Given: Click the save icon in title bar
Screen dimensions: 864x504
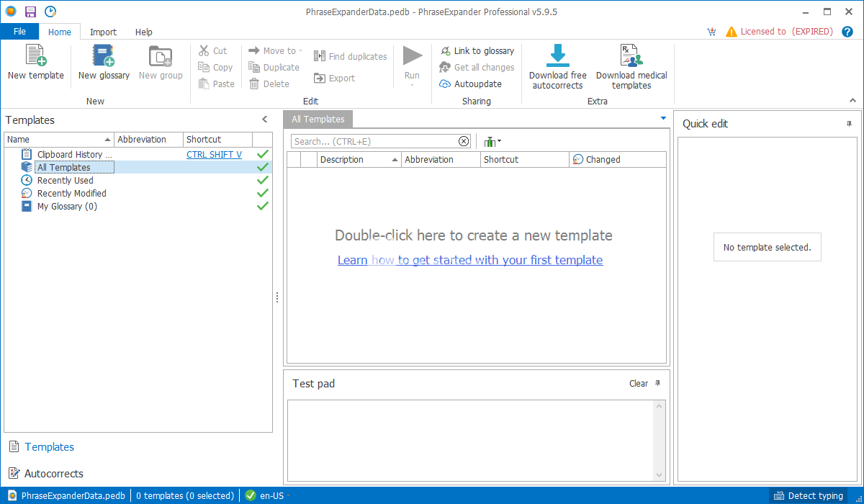Looking at the screenshot, I should click(30, 12).
